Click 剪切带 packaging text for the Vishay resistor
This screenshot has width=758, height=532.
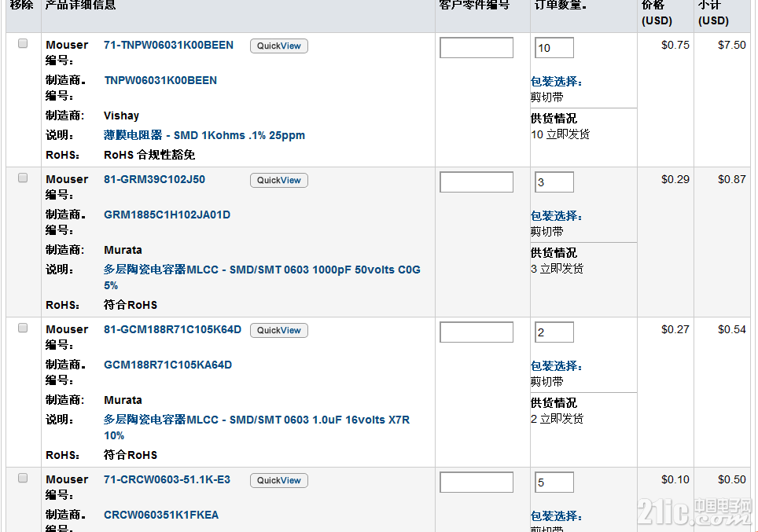click(x=547, y=97)
